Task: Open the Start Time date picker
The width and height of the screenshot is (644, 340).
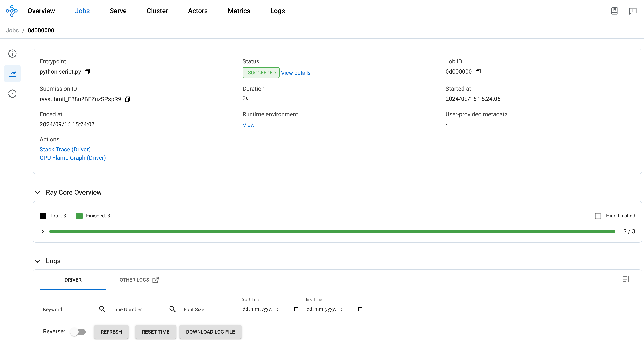Action: 297,309
